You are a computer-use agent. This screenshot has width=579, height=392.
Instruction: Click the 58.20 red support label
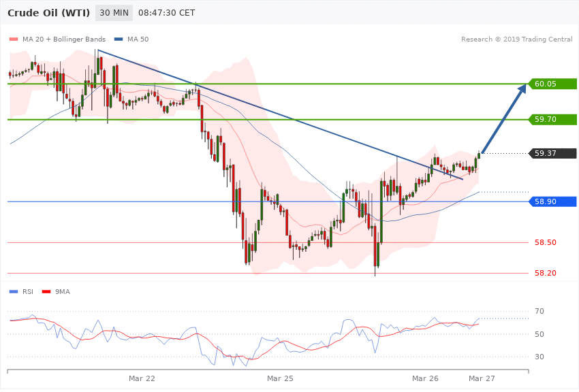pos(546,273)
